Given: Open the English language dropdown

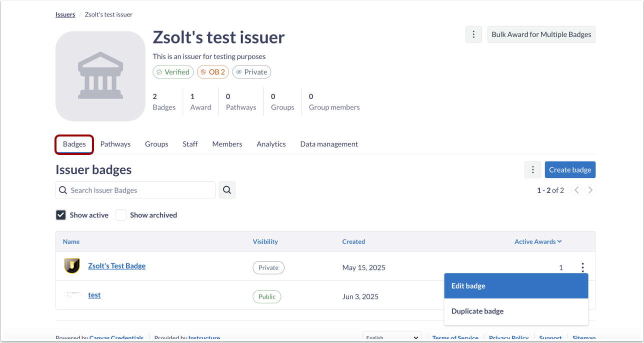Looking at the screenshot, I should pos(392,337).
